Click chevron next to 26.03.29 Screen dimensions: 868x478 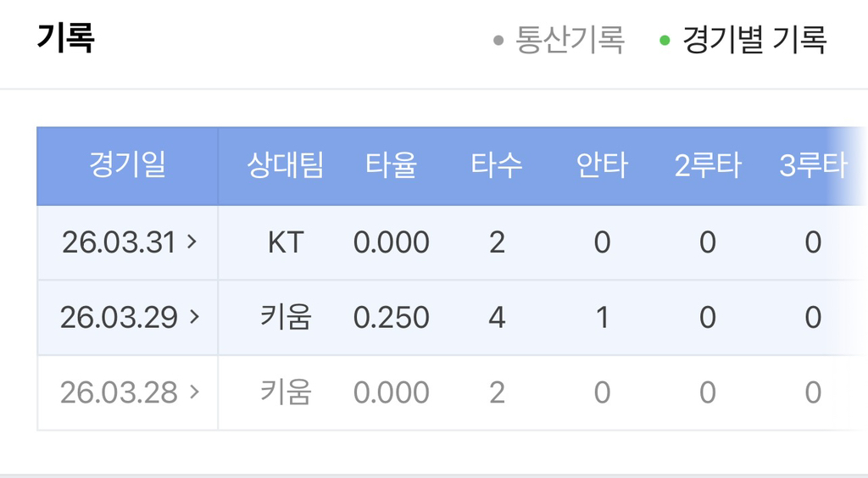point(194,316)
